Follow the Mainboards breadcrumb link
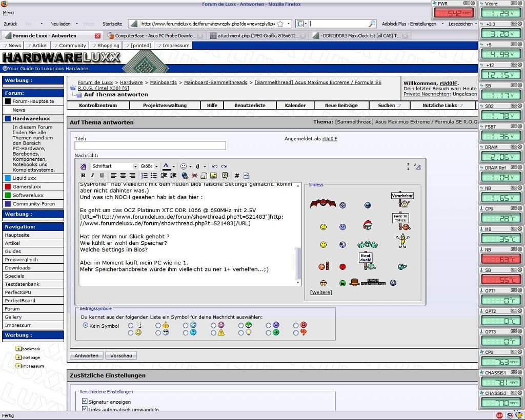525x420 pixels. [164, 82]
